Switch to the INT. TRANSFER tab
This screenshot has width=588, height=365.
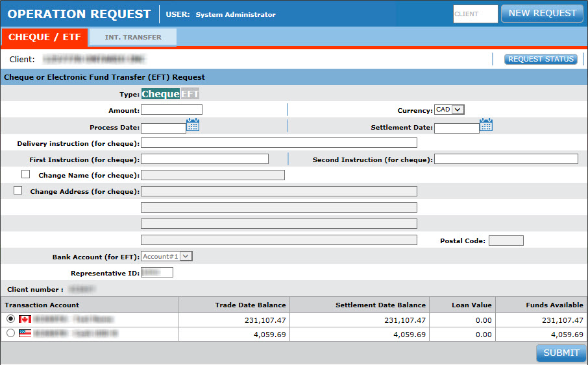coord(133,38)
